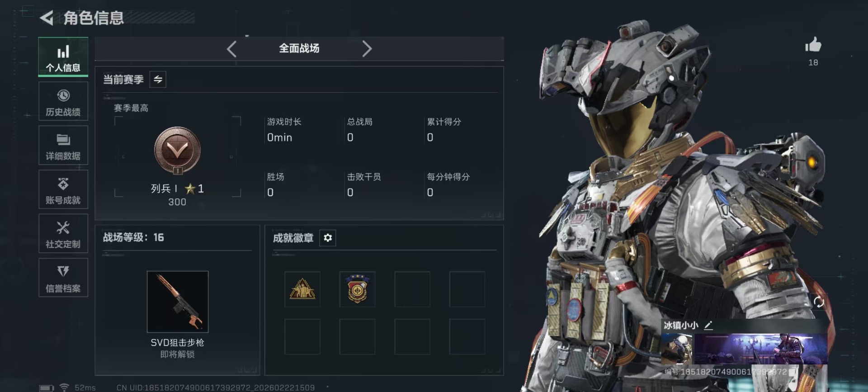Edit nickname 冰镇小小 with pencil icon
The image size is (868, 392).
point(708,325)
